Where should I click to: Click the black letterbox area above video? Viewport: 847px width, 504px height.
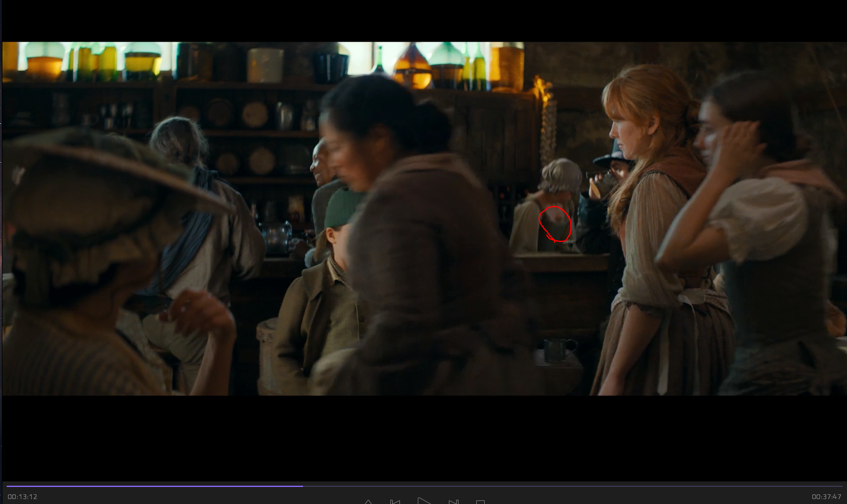(x=423, y=21)
